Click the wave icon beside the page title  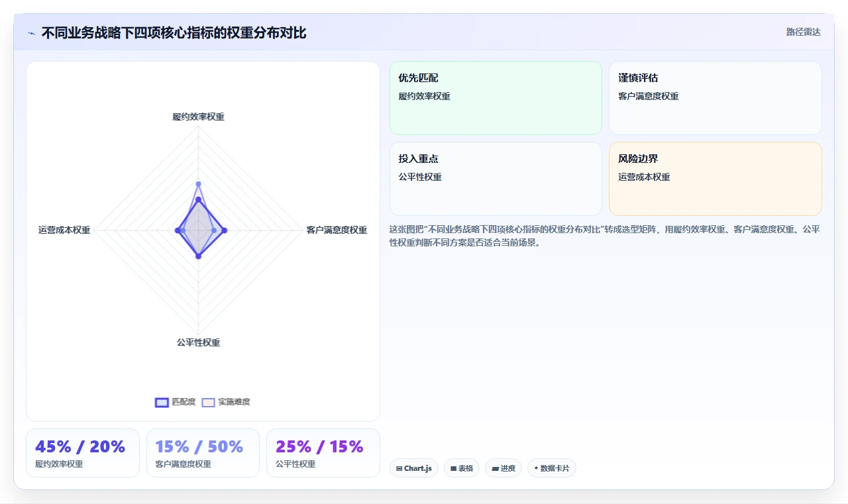[32, 33]
